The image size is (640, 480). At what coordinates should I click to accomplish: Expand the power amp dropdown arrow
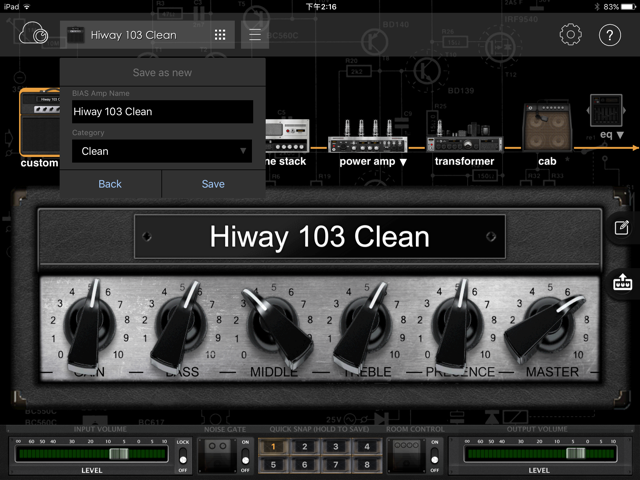pyautogui.click(x=403, y=162)
